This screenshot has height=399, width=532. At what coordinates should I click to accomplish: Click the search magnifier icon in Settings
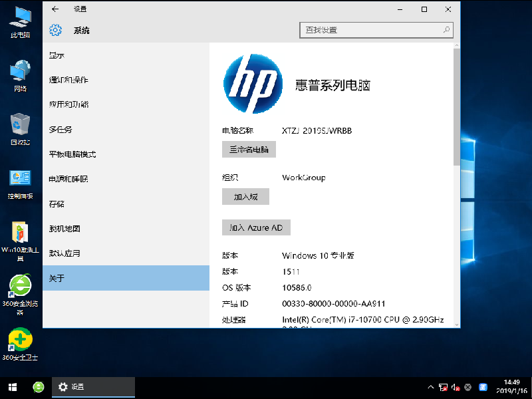point(446,30)
